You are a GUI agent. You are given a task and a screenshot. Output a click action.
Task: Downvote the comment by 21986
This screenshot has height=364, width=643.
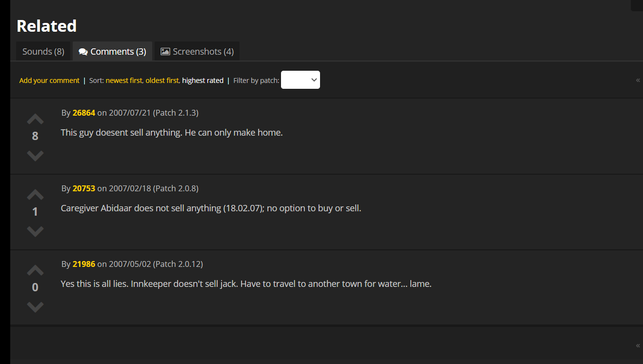35,307
